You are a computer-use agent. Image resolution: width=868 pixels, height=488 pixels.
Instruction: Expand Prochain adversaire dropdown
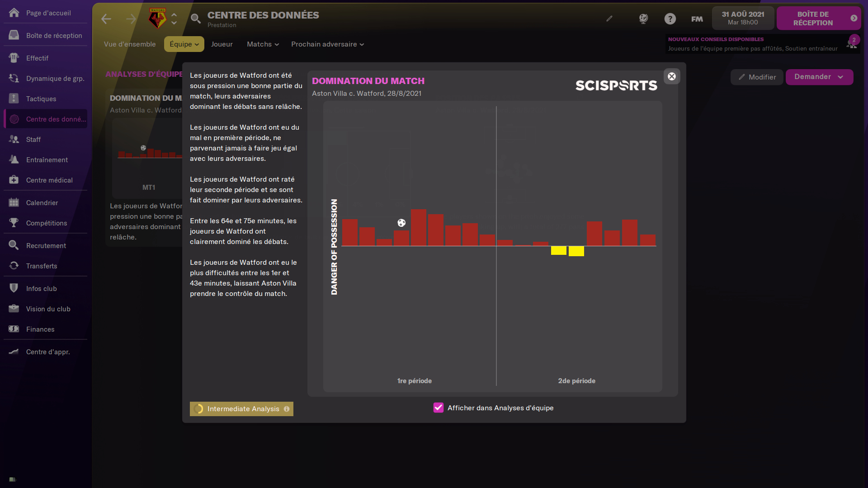coord(327,44)
